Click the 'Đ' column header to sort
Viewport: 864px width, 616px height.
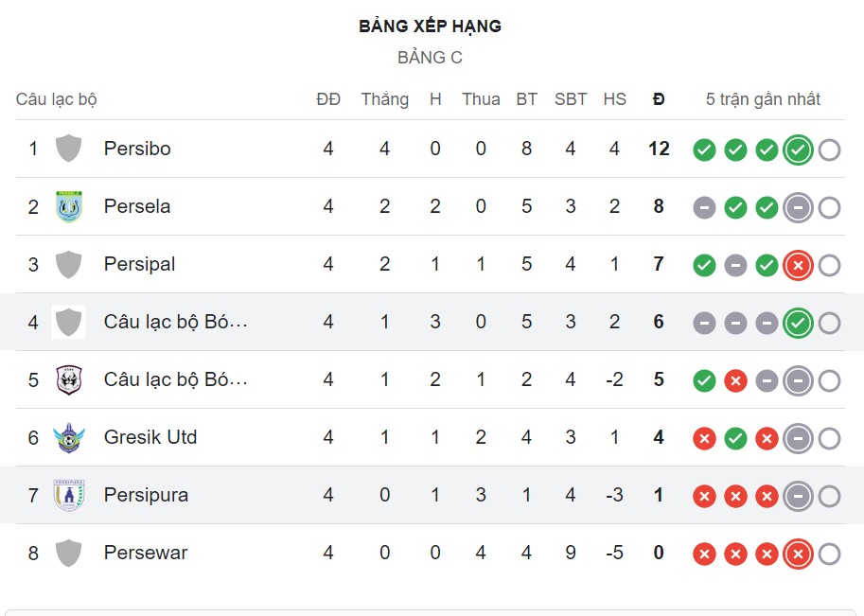coord(659,98)
